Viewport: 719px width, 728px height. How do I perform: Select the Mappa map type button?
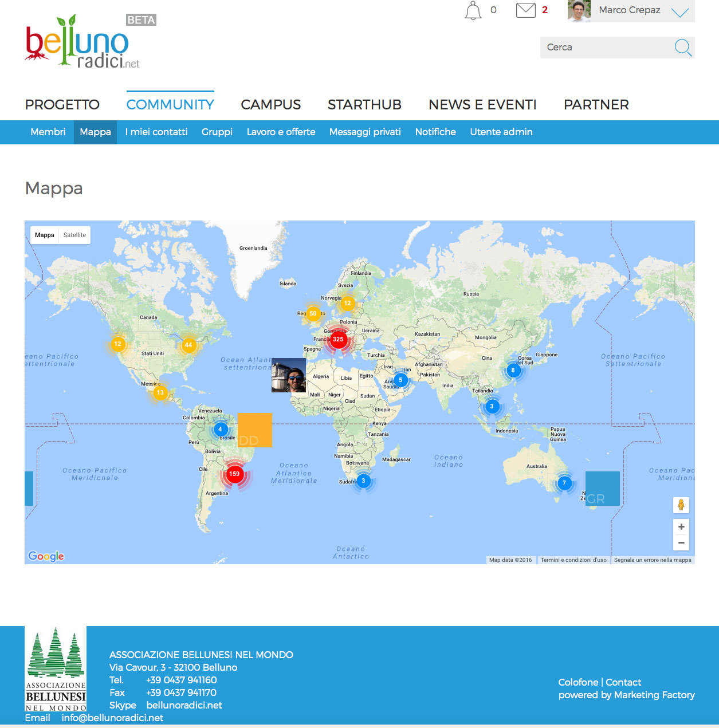tap(45, 235)
